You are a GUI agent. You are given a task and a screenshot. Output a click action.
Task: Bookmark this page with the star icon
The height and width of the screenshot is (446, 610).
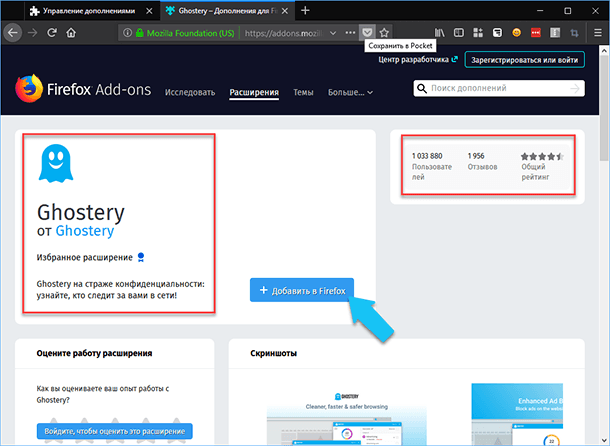384,33
